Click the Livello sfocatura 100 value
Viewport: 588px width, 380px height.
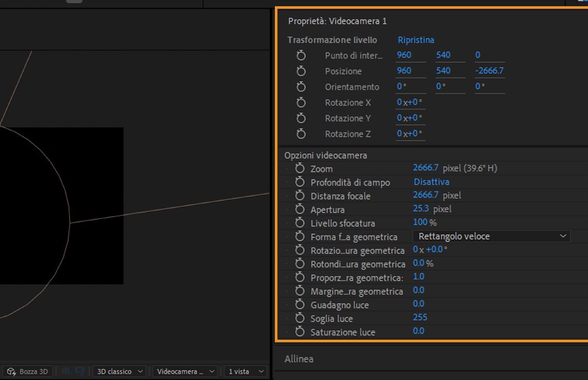click(420, 223)
